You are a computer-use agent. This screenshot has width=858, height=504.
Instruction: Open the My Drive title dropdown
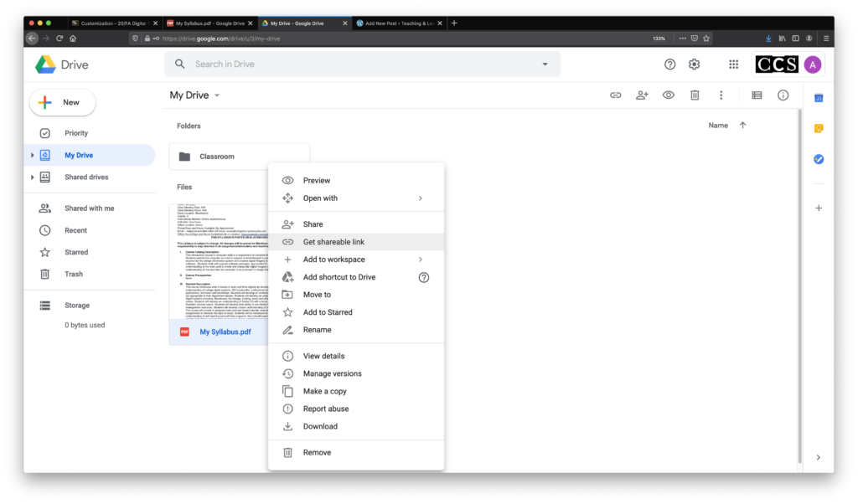point(217,95)
